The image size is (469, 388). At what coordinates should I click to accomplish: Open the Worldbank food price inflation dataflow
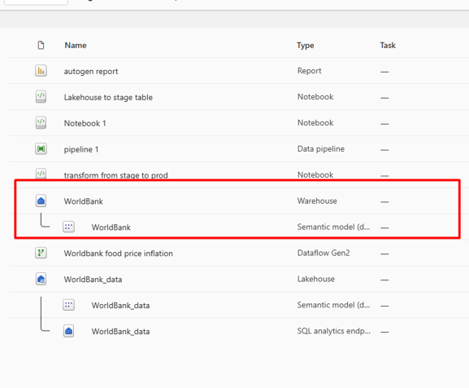click(118, 253)
